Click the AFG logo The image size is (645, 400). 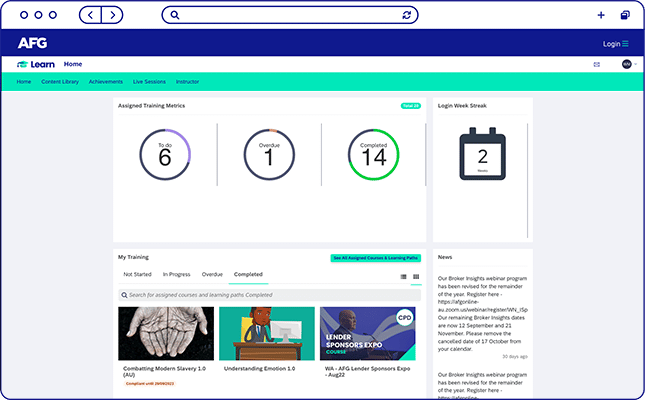point(32,43)
